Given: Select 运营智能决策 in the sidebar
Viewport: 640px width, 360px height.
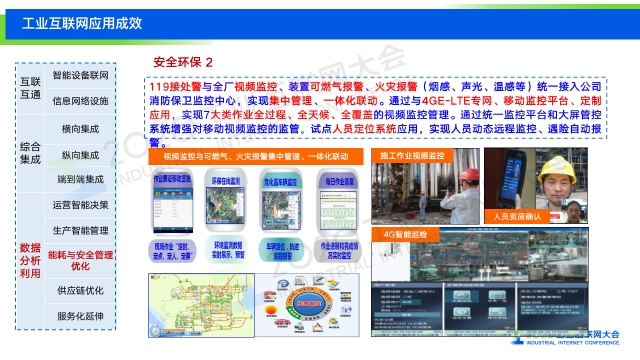Looking at the screenshot, I should click(x=80, y=205).
